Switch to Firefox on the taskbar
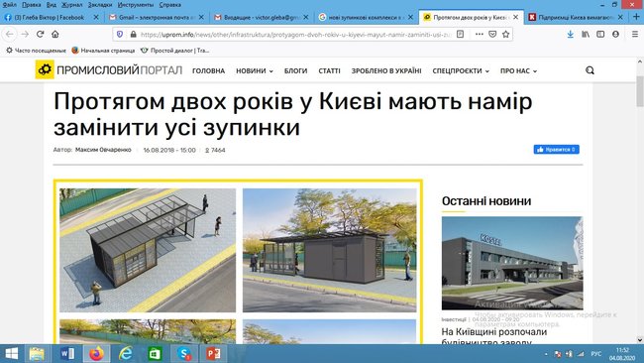 point(96,353)
